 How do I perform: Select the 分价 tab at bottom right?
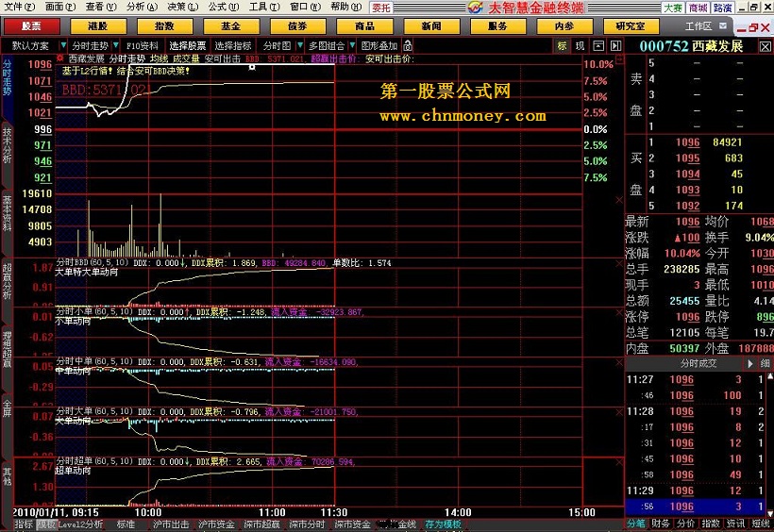tap(685, 524)
